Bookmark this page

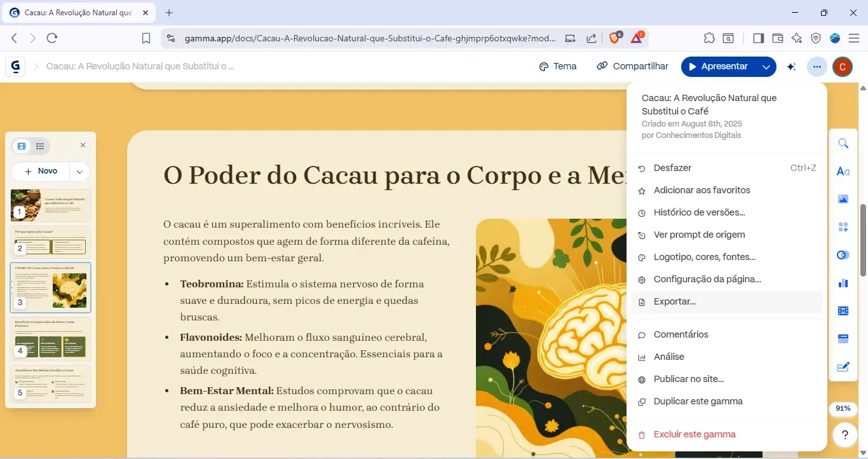(x=146, y=38)
